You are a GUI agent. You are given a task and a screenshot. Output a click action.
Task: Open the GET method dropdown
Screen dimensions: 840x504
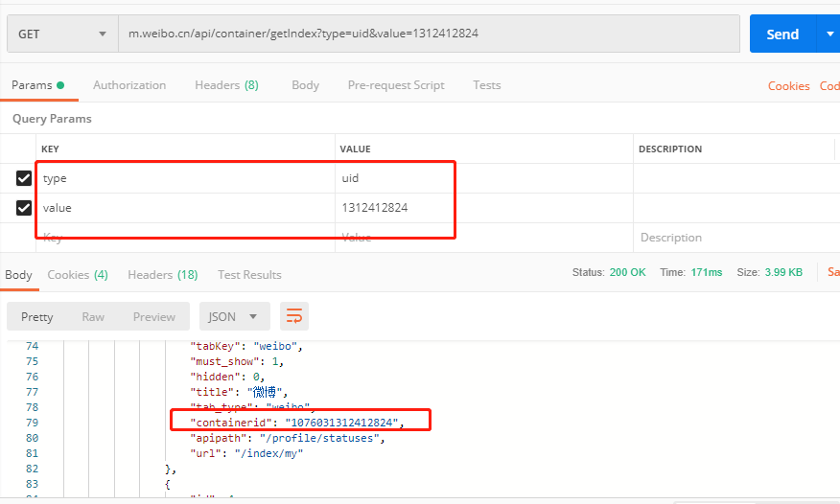point(62,34)
